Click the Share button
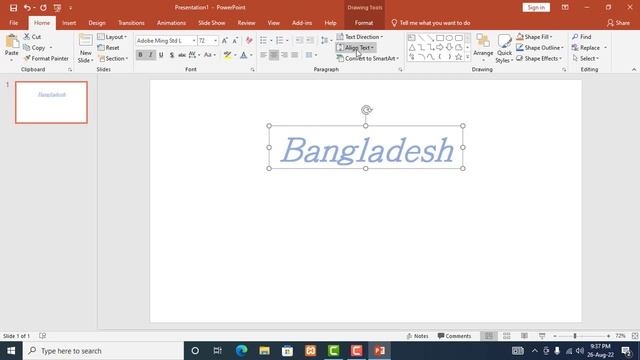 pyautogui.click(x=618, y=23)
